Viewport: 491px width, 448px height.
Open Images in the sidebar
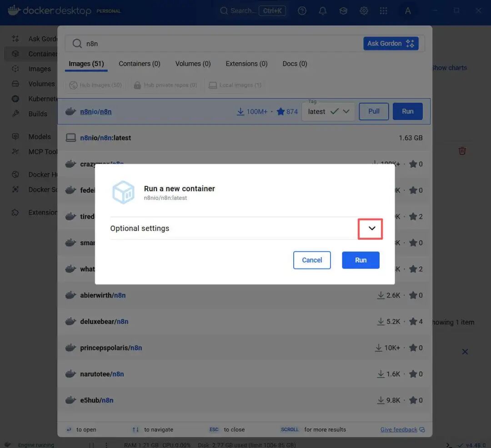tap(31, 69)
